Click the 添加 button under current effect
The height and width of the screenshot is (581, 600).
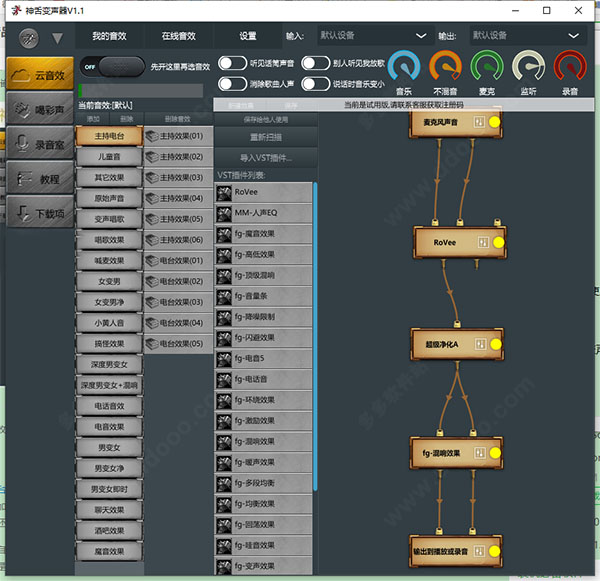click(93, 119)
